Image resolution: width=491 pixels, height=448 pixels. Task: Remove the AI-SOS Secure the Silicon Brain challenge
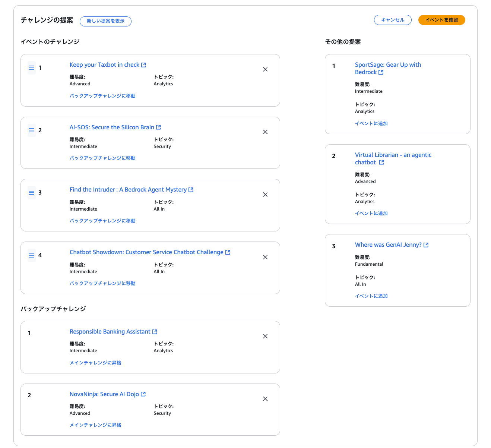(265, 132)
